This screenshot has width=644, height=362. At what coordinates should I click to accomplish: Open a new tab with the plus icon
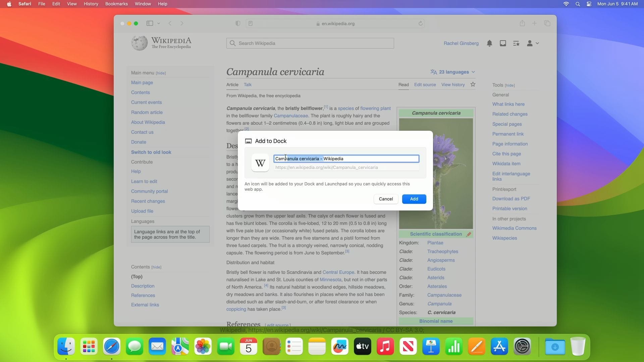(535, 23)
